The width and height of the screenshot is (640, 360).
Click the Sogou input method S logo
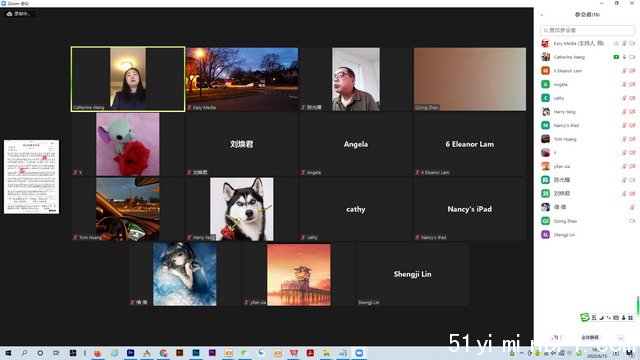point(585,317)
